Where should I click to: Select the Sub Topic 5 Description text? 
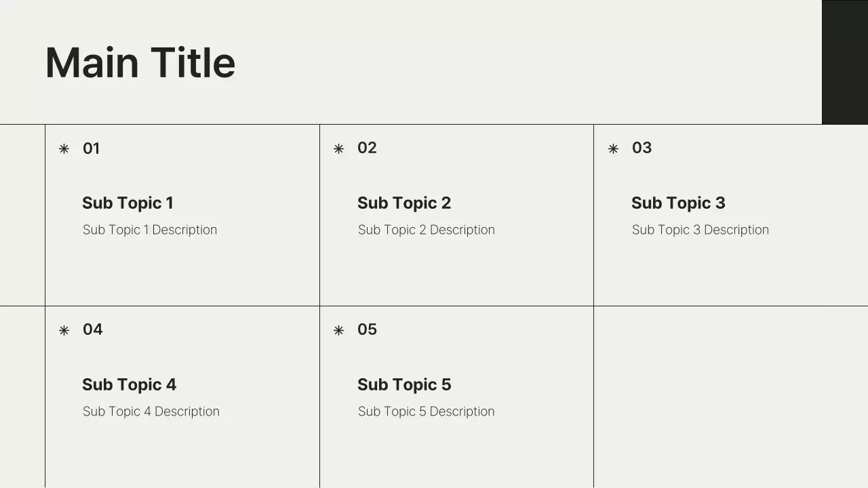[x=427, y=411]
